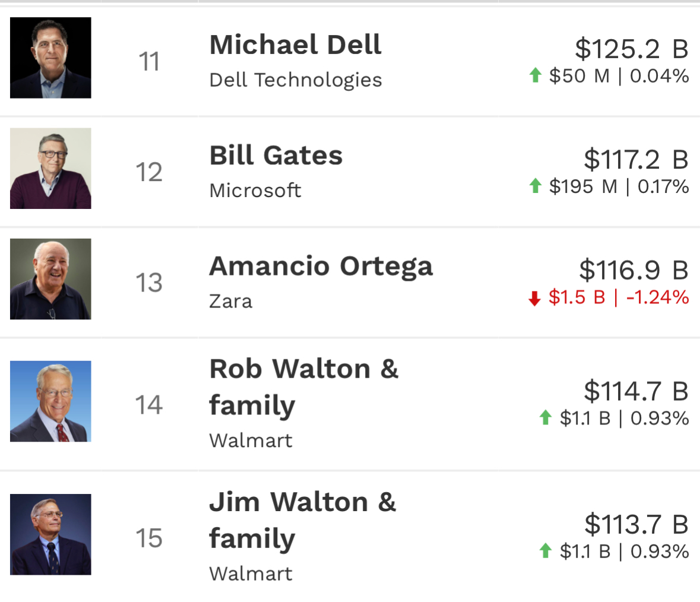
Task: Select the $117.2 B net worth figure
Action: pyautogui.click(x=636, y=159)
